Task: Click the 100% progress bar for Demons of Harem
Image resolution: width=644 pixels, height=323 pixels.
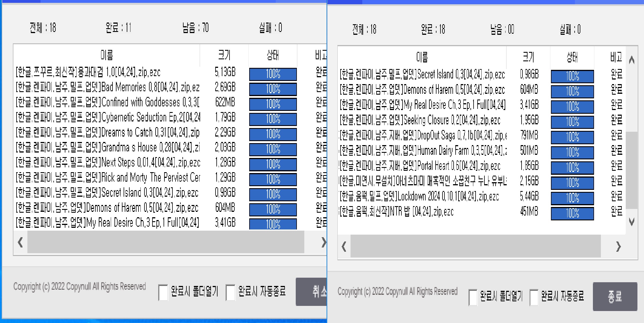Action: (x=572, y=92)
